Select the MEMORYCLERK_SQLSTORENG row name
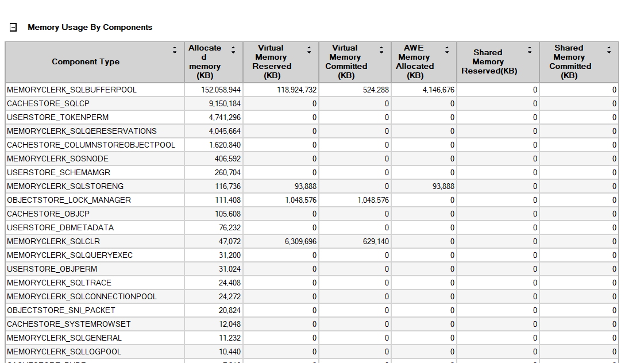Screen dimensions: 644x363 (x=65, y=186)
